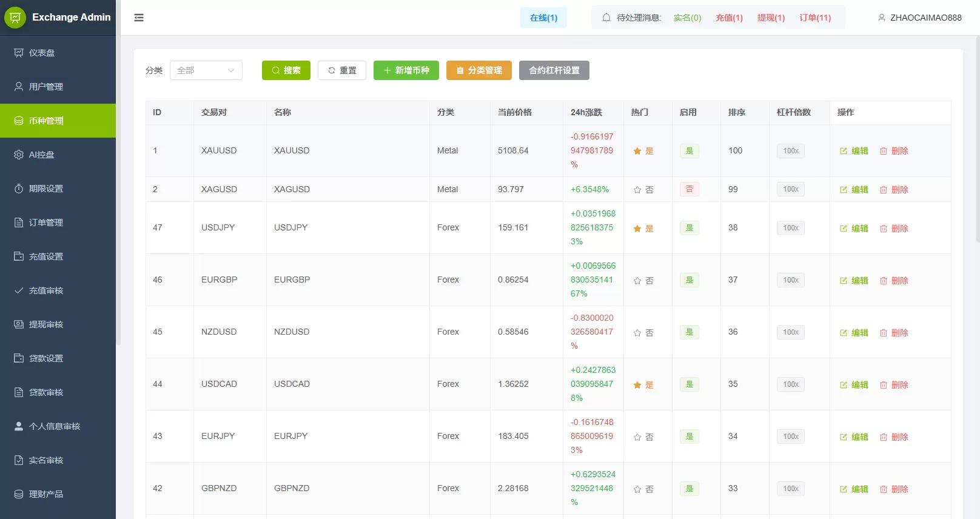Viewport: 980px width, 519px height.
Task: Click the page vertical scrollbar
Action: tap(977, 139)
